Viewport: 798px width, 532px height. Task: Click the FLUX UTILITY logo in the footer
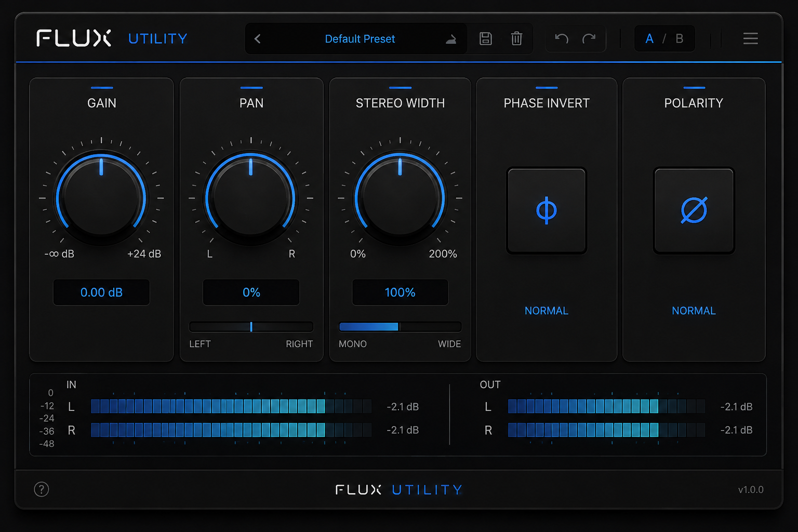pos(399,489)
